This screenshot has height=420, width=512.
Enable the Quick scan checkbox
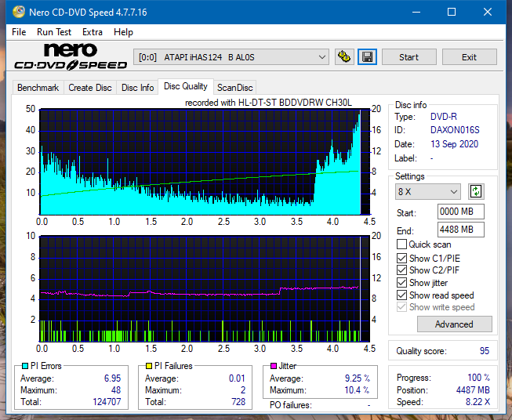click(401, 244)
